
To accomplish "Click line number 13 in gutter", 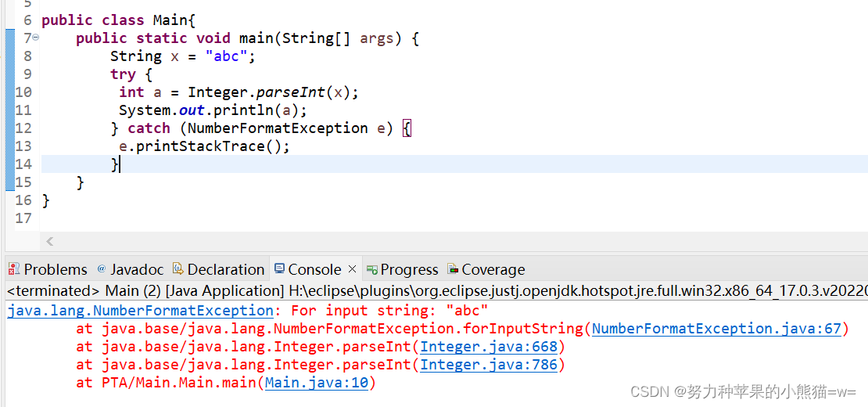I will [x=23, y=146].
